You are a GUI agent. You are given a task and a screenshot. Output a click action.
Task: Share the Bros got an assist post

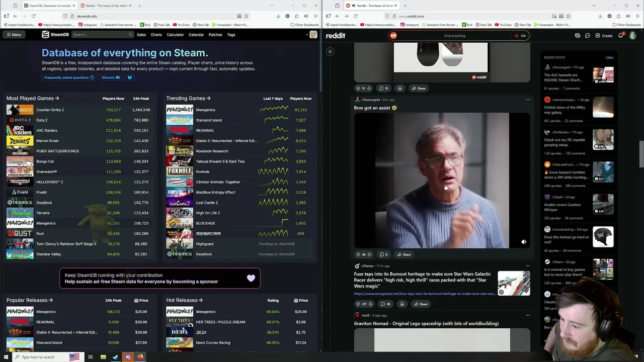(x=404, y=254)
